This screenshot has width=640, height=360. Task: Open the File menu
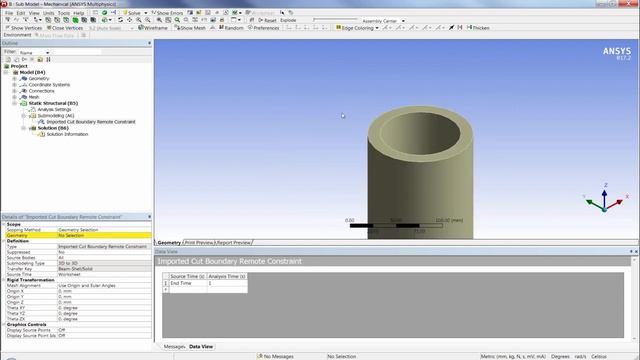click(x=9, y=13)
